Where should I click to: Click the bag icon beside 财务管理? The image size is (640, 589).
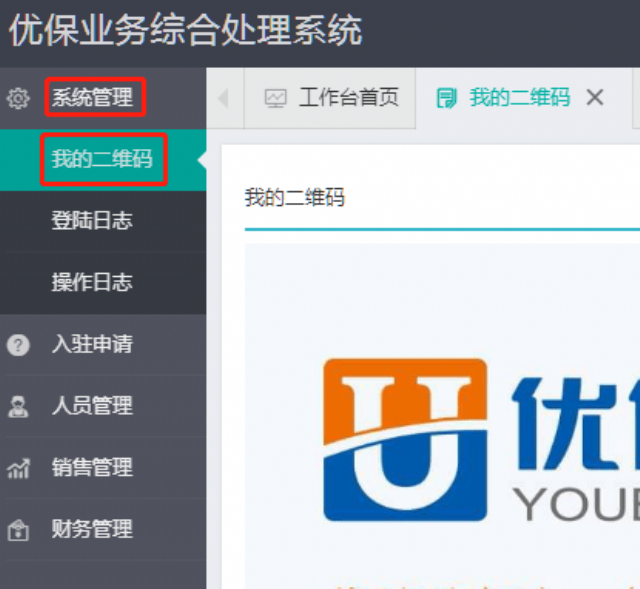pyautogui.click(x=18, y=530)
